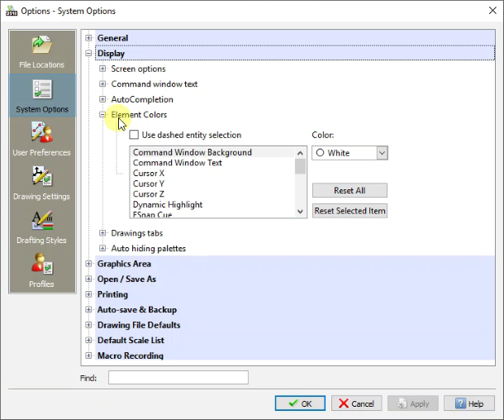The width and height of the screenshot is (504, 420).
Task: Expand the Drawings tabs node
Action: 102,233
